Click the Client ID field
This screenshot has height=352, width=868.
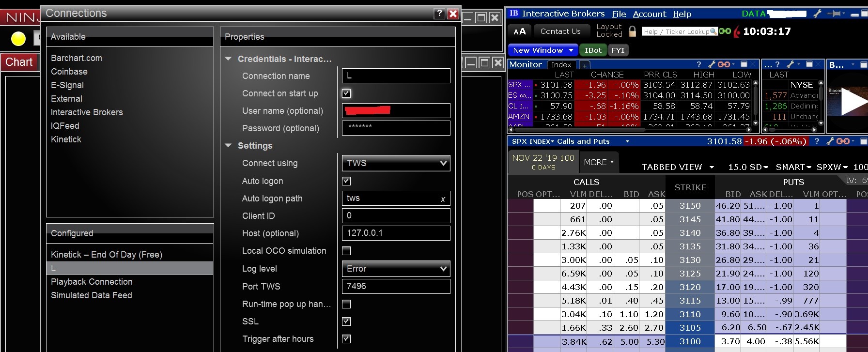(396, 215)
